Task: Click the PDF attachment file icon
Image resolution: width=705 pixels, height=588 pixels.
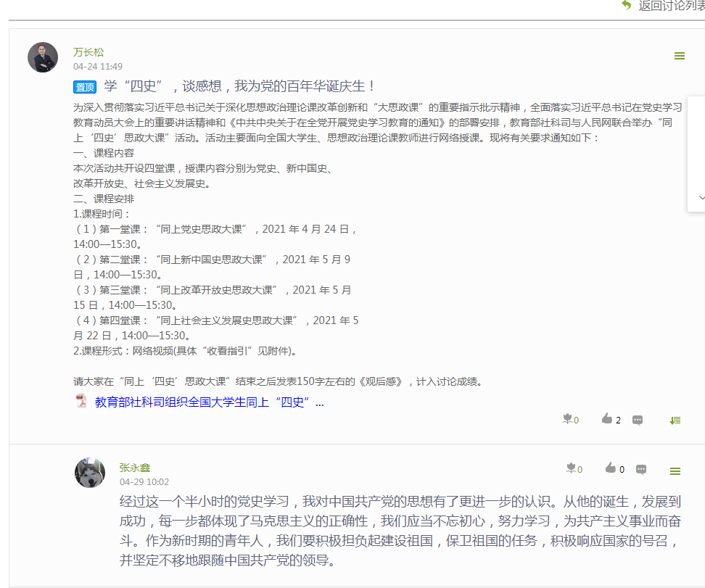Action: (x=81, y=401)
